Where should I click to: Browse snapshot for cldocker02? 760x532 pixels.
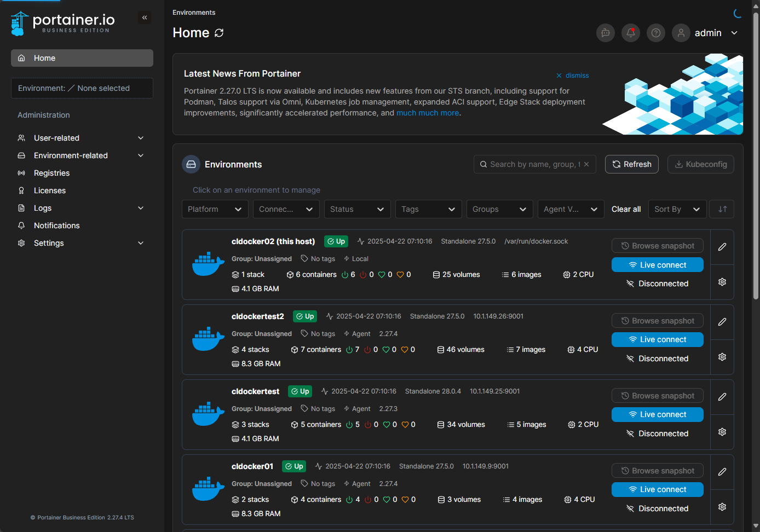click(658, 246)
